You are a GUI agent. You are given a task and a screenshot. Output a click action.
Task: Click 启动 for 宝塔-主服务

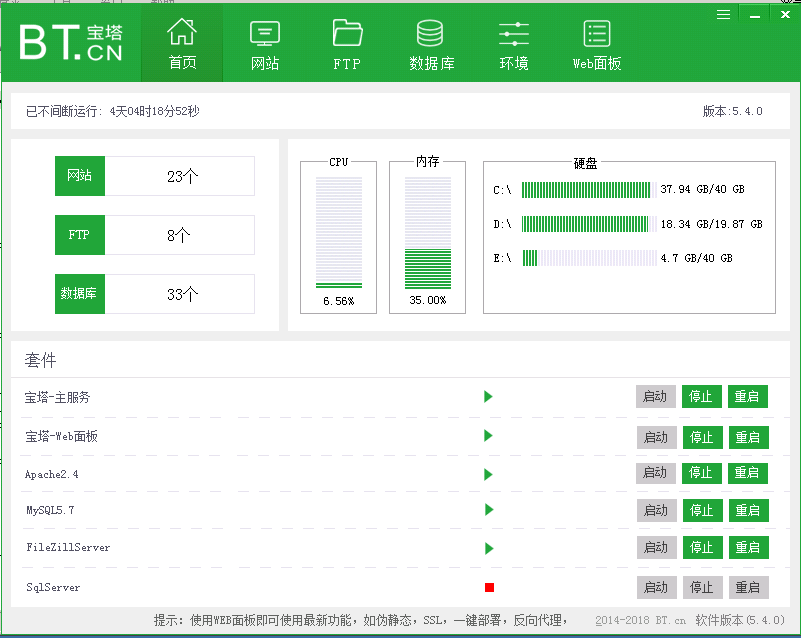coord(656,396)
